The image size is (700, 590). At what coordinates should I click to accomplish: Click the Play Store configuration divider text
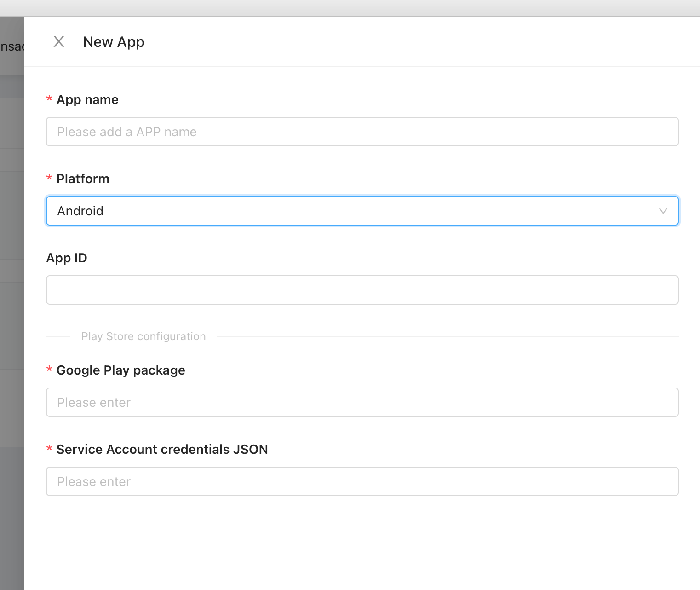[143, 337]
